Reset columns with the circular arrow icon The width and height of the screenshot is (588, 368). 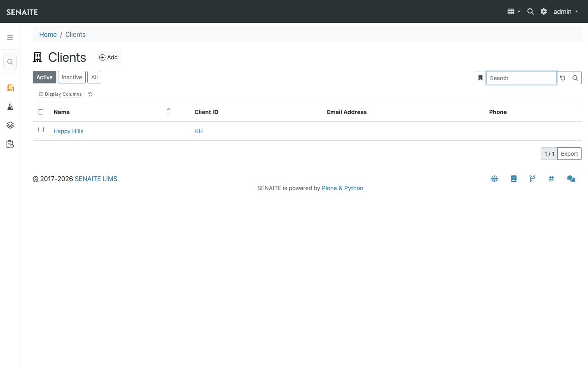point(91,94)
